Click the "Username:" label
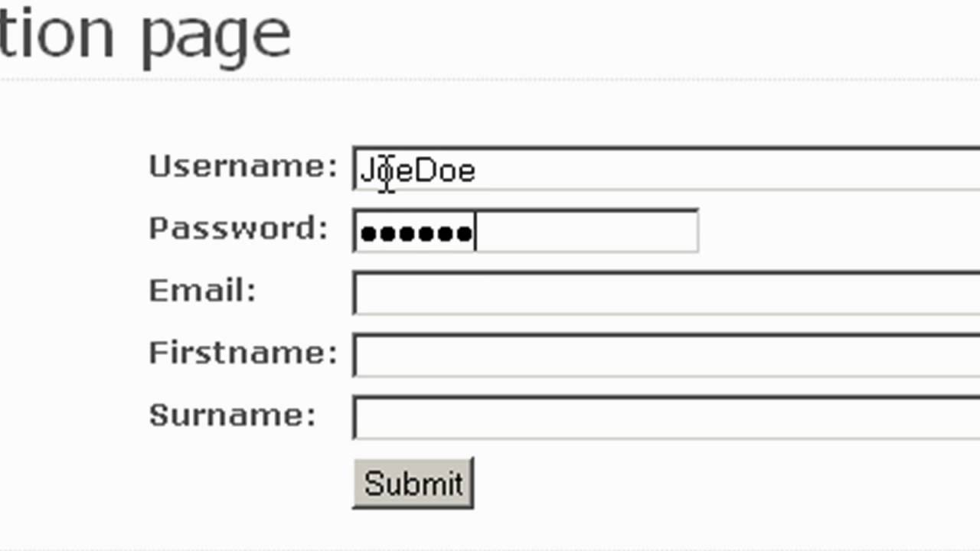 [x=243, y=167]
